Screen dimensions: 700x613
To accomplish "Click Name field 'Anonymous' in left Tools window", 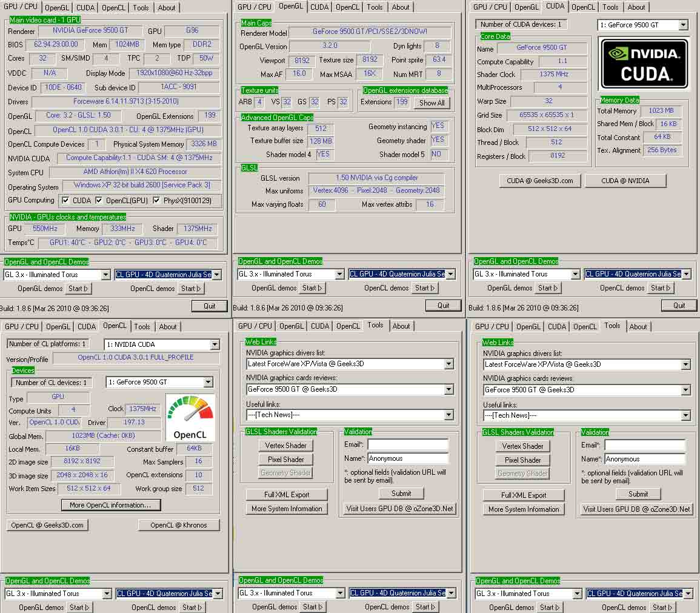I will coord(407,458).
